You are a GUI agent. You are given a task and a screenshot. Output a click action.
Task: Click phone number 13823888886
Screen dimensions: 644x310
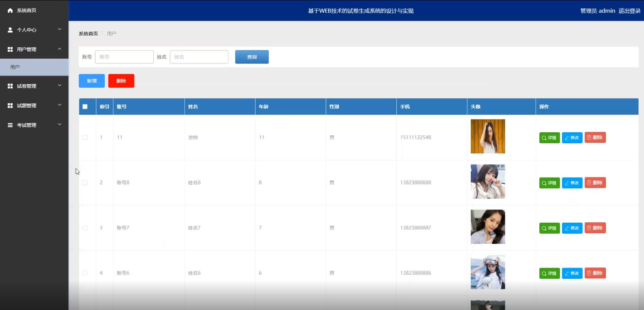coord(415,273)
